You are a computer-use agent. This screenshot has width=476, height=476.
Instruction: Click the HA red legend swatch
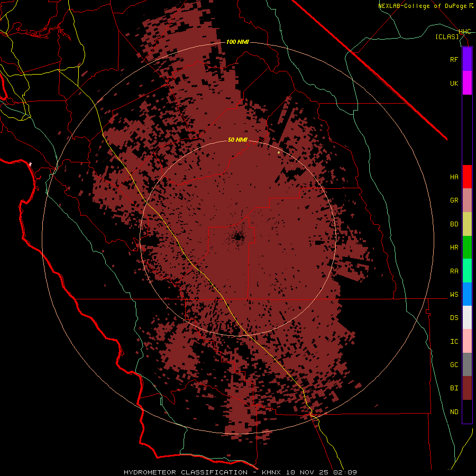[467, 177]
